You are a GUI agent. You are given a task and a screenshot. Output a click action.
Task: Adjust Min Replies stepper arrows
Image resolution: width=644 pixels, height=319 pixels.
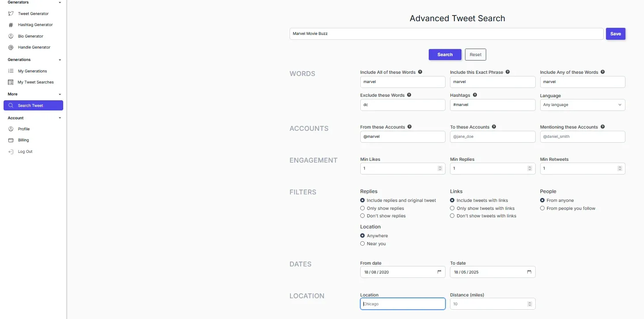(530, 168)
